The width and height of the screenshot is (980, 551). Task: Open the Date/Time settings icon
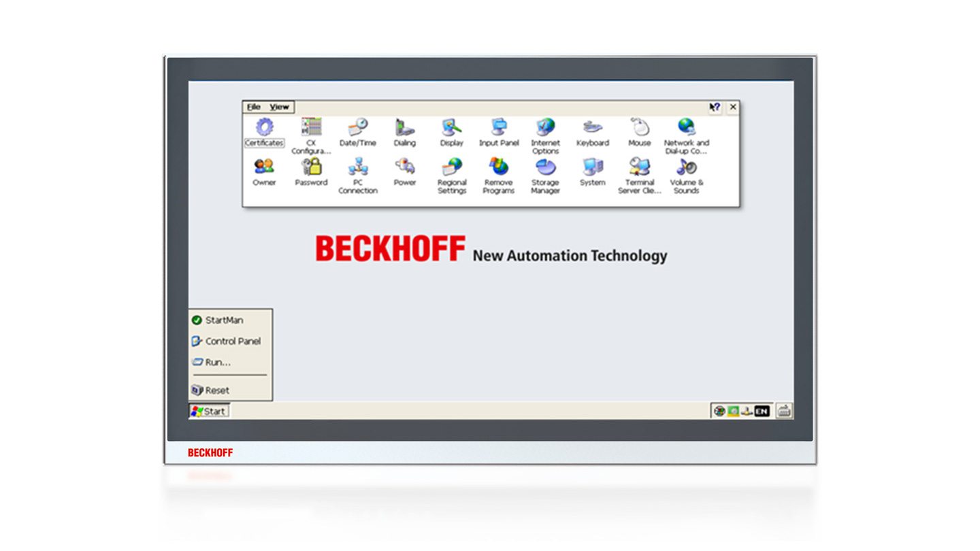pyautogui.click(x=358, y=132)
